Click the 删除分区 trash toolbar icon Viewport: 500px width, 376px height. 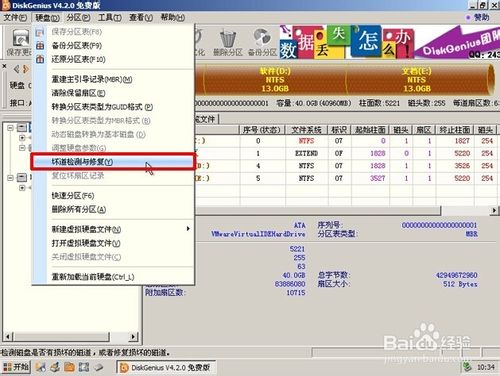(228, 43)
